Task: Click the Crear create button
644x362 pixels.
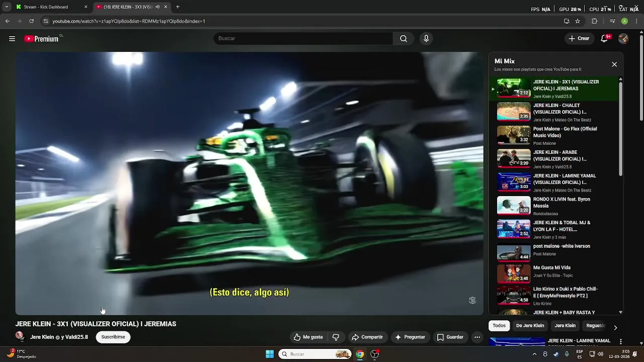Action: (579, 39)
